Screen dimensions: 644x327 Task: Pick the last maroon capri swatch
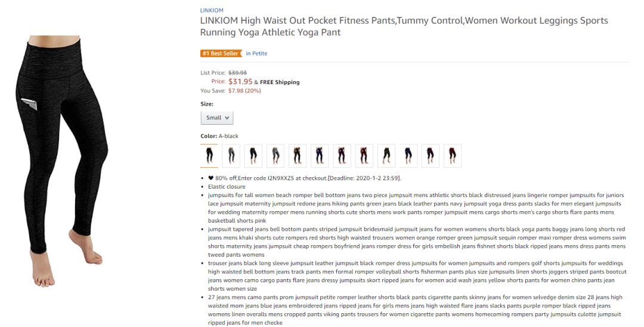[453, 156]
